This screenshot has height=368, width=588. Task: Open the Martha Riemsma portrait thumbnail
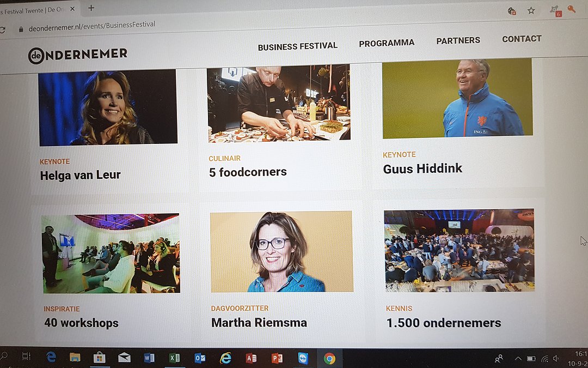(281, 251)
